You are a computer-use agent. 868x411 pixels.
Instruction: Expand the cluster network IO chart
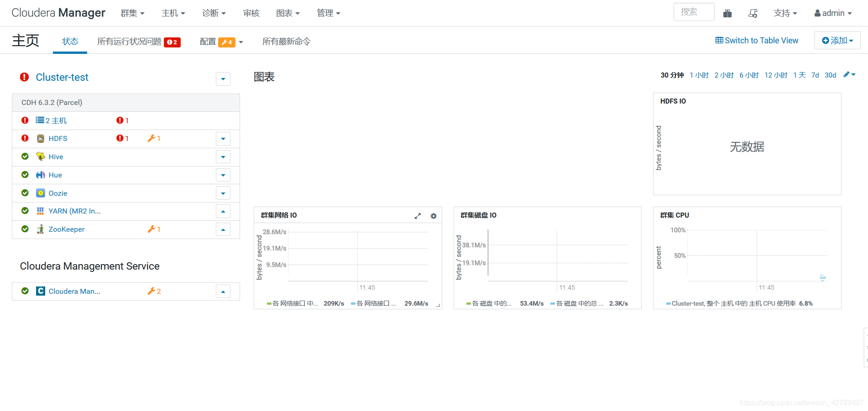pos(418,216)
